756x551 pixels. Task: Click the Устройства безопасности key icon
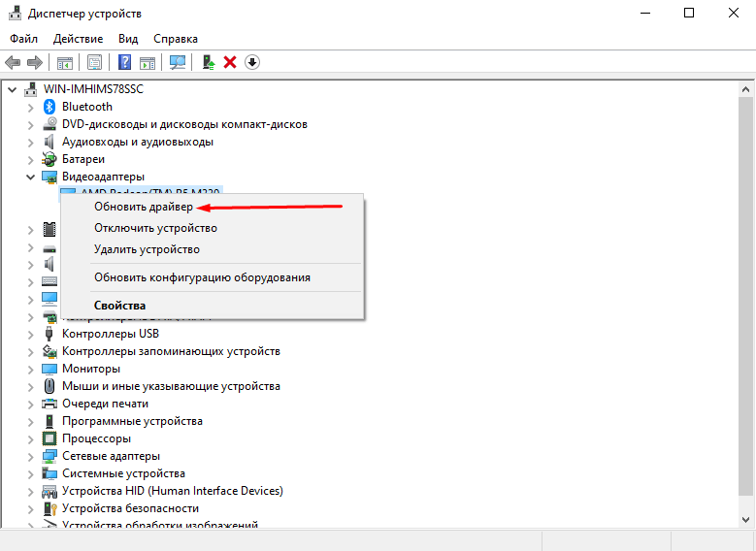[x=49, y=508]
